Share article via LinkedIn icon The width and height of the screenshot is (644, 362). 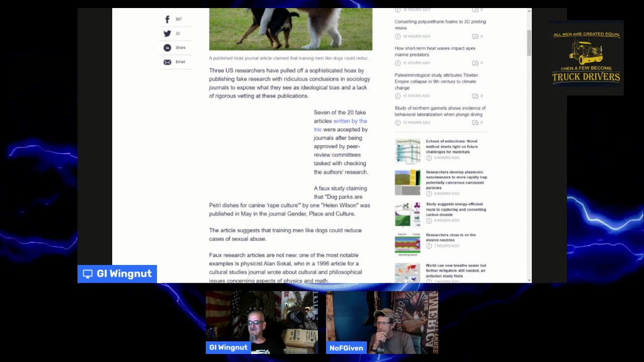pyautogui.click(x=167, y=48)
